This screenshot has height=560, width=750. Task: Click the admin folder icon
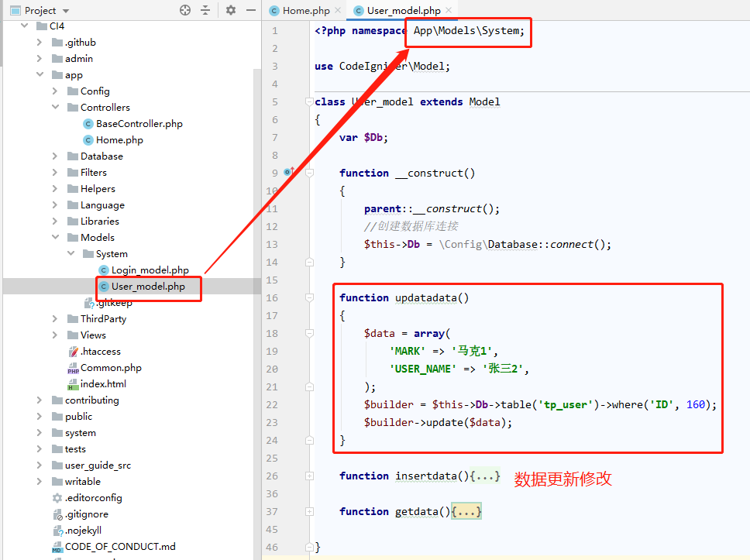click(57, 59)
